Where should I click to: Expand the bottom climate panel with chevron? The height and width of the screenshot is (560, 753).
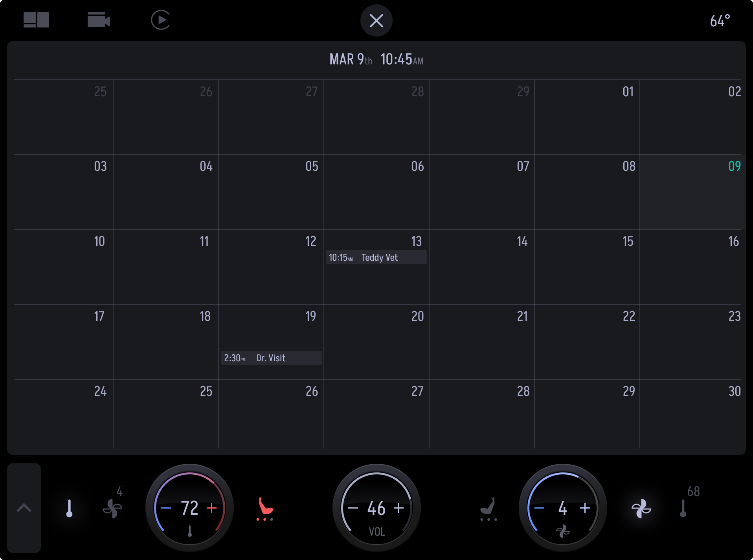coord(24,508)
